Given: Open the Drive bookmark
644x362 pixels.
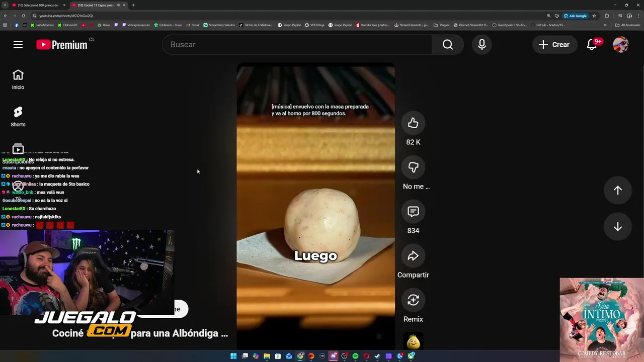Looking at the screenshot, I should (104, 25).
